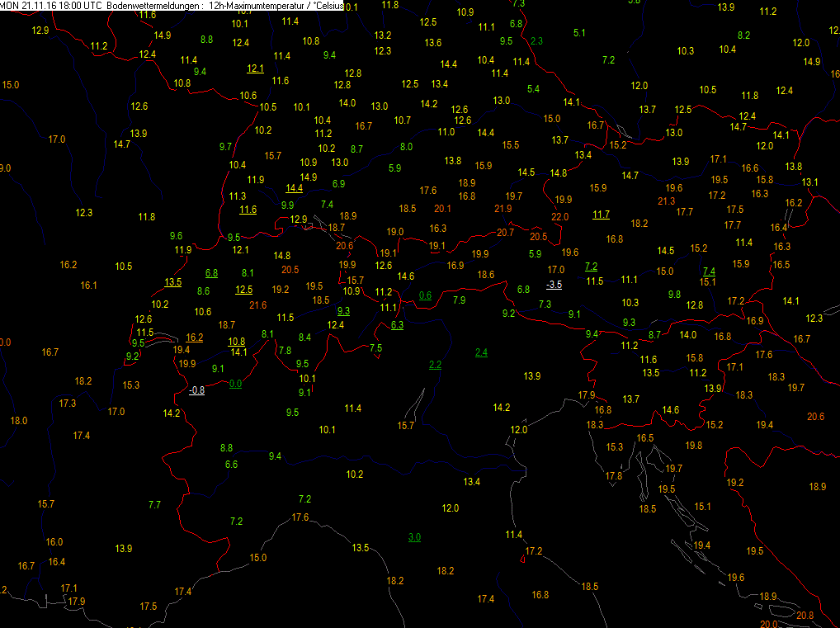Select the green 9.6 station value
840x628 pixels.
(x=177, y=236)
